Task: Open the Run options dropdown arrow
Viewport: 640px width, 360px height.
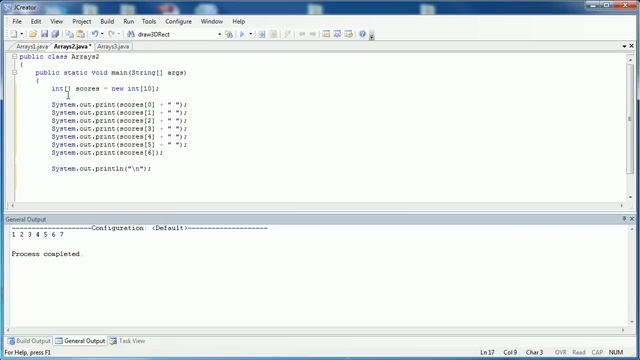Action: [x=251, y=34]
